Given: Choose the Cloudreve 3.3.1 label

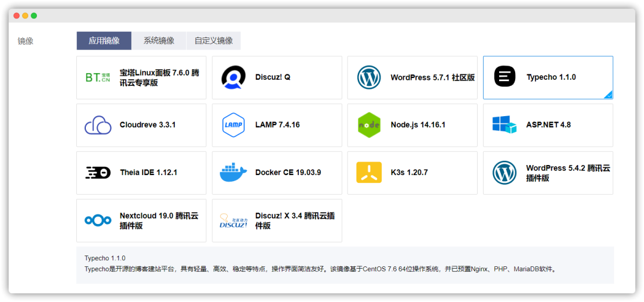Looking at the screenshot, I should (147, 124).
